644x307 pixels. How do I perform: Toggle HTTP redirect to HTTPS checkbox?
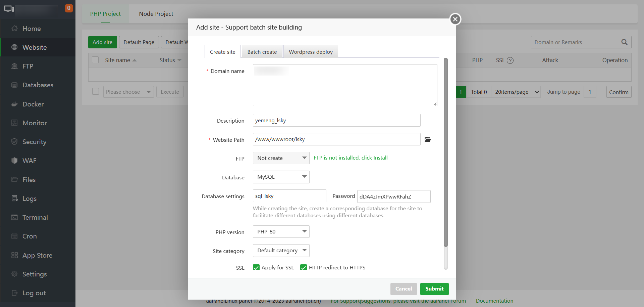(304, 267)
